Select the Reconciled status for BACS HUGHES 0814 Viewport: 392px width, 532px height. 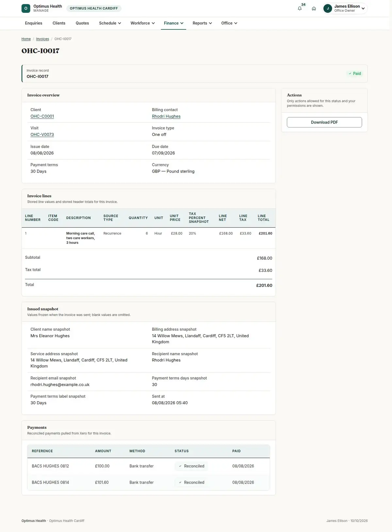pyautogui.click(x=191, y=482)
